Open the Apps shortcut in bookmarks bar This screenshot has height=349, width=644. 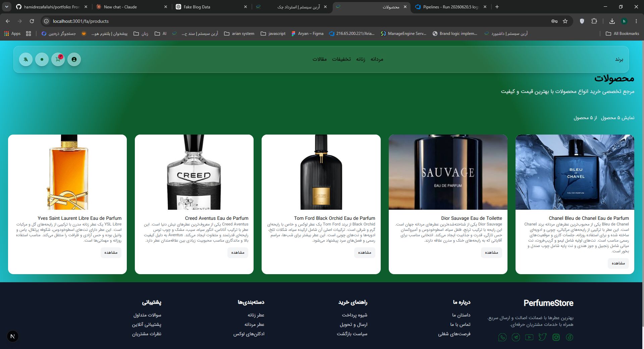pyautogui.click(x=12, y=34)
